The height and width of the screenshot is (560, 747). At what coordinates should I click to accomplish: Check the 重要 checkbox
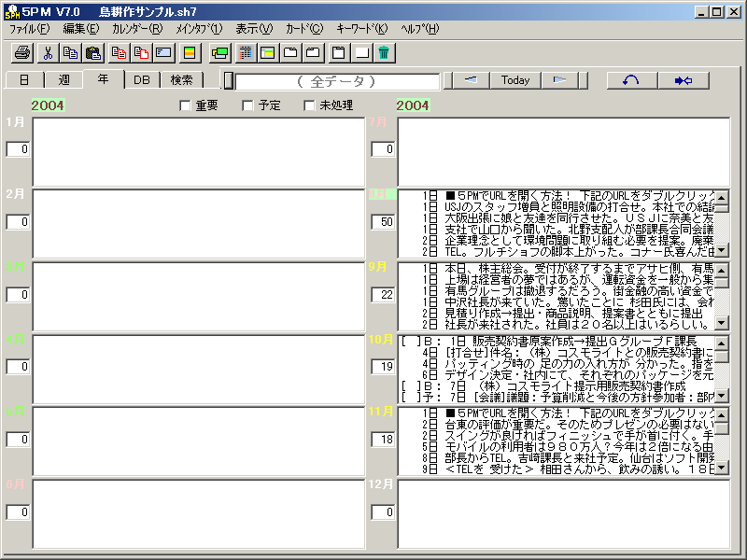click(x=185, y=105)
